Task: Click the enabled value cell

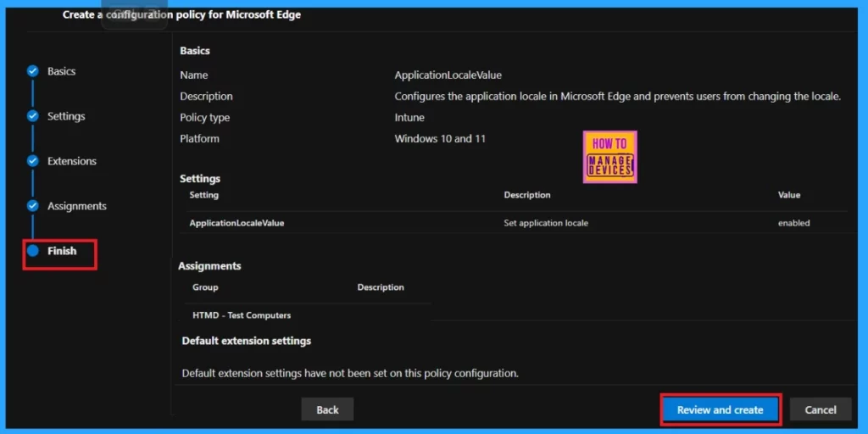Action: tap(793, 223)
